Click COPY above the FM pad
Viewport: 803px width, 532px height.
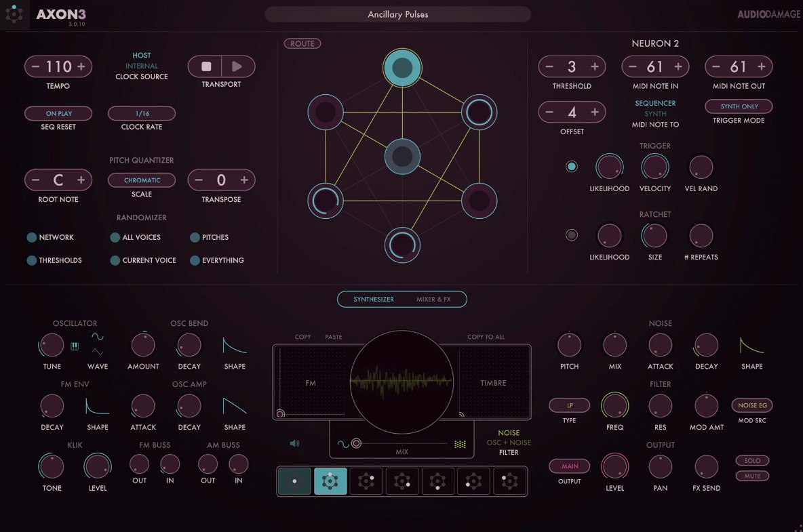pyautogui.click(x=302, y=337)
